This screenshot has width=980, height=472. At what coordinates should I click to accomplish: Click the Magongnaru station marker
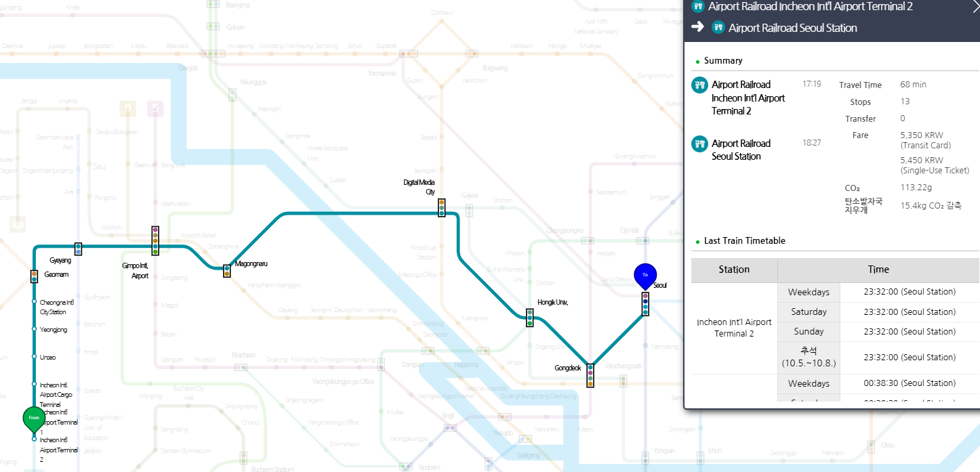pyautogui.click(x=226, y=270)
